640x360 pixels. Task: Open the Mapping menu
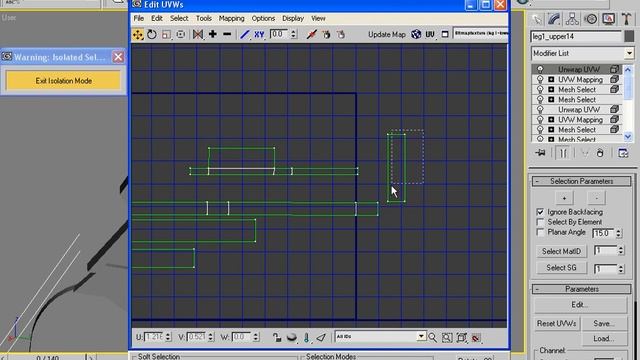click(x=231, y=18)
